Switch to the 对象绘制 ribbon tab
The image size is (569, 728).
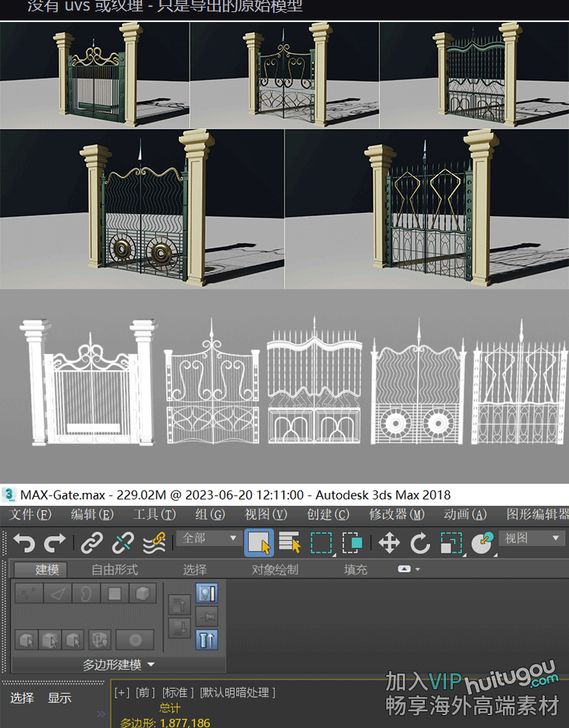click(x=275, y=570)
